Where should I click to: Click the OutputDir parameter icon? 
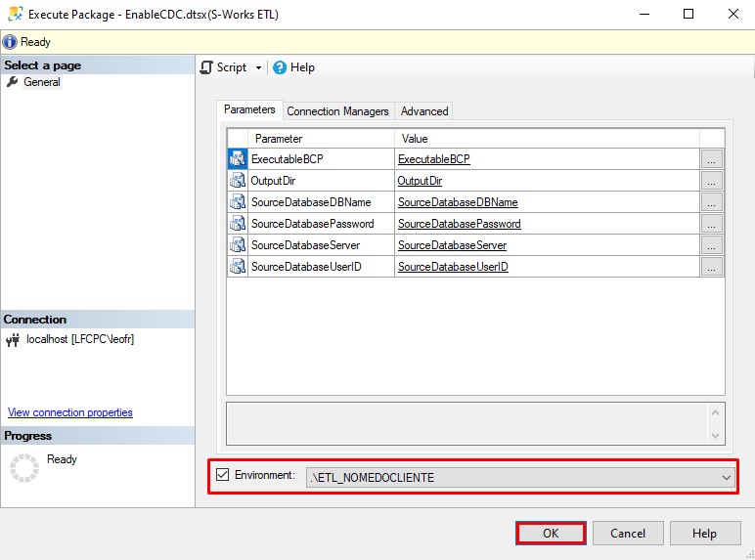pyautogui.click(x=238, y=181)
